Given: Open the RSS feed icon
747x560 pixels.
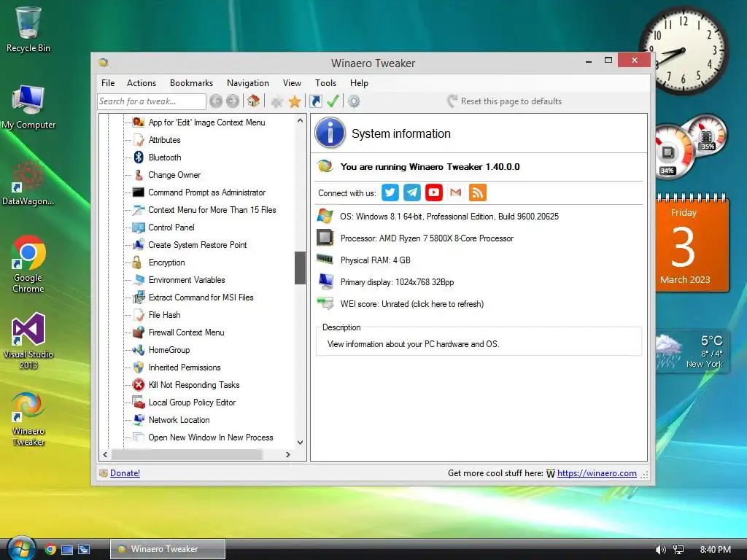Looking at the screenshot, I should [x=478, y=192].
